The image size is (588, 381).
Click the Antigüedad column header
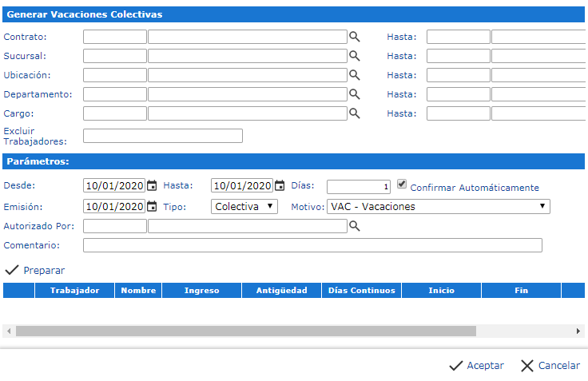pyautogui.click(x=281, y=291)
